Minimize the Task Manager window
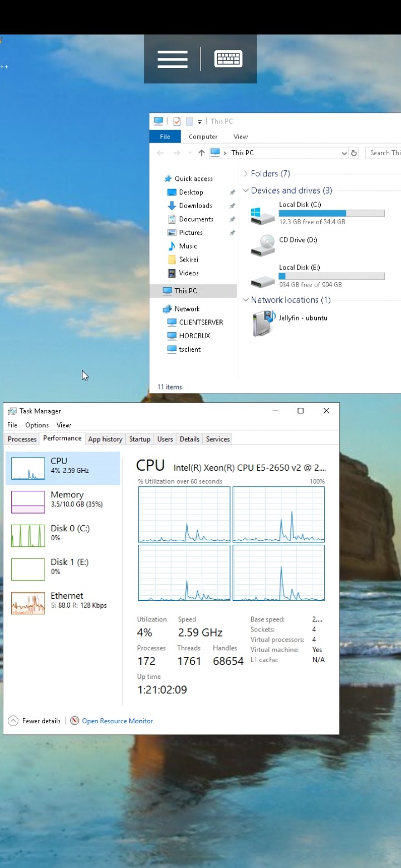This screenshot has width=401, height=868. coord(275,411)
